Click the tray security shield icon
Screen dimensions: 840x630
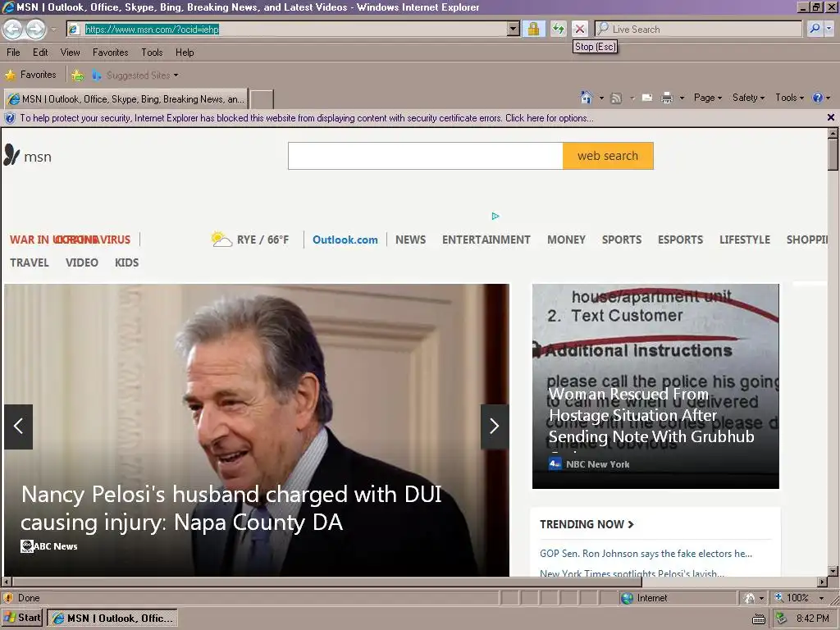tap(782, 619)
